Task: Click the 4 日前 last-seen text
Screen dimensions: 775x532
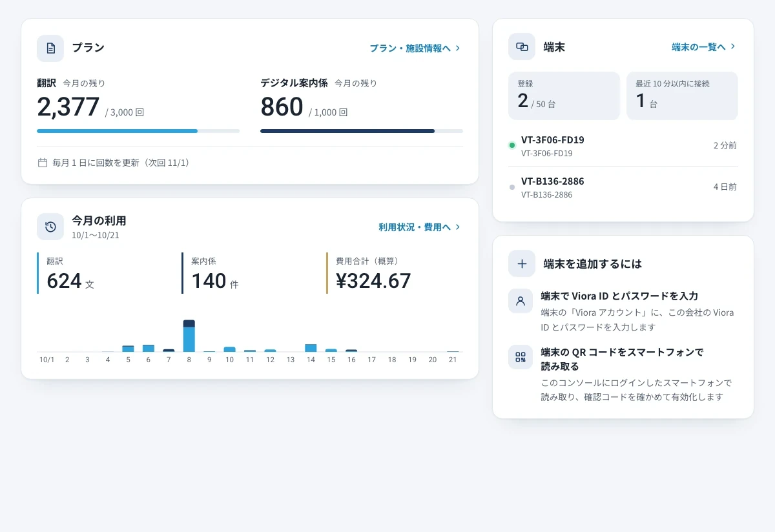Action: coord(725,187)
